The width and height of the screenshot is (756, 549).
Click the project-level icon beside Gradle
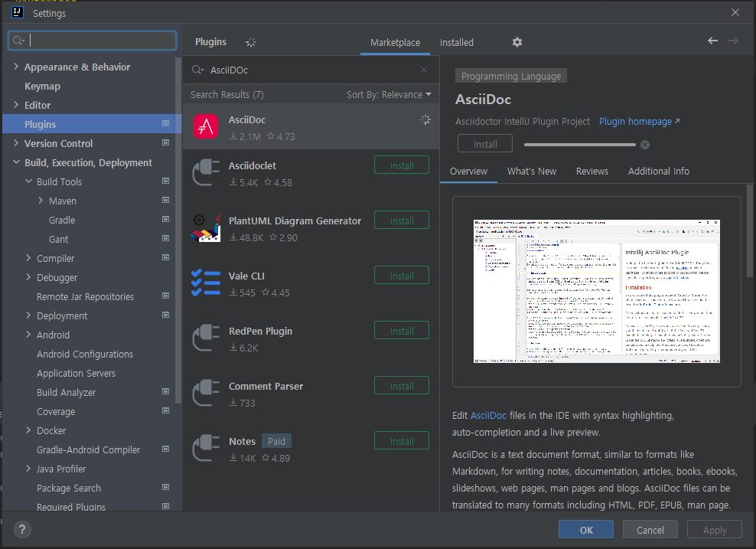point(165,220)
